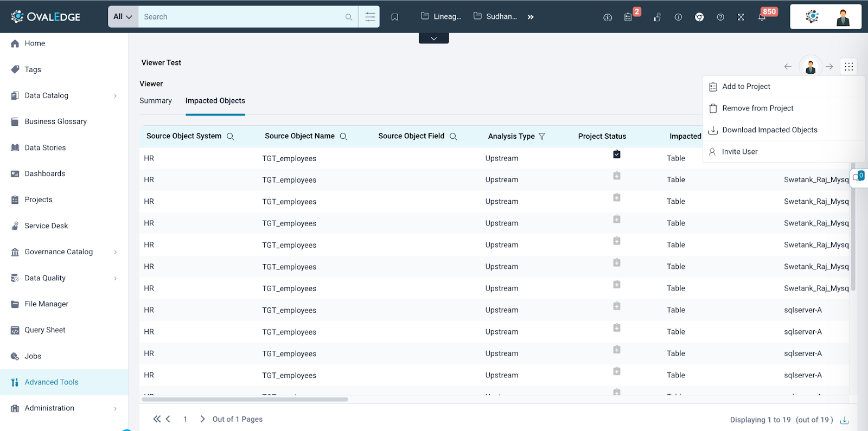Open the comments chat icon with 0 badge
This screenshot has height=431, width=868.
click(858, 177)
